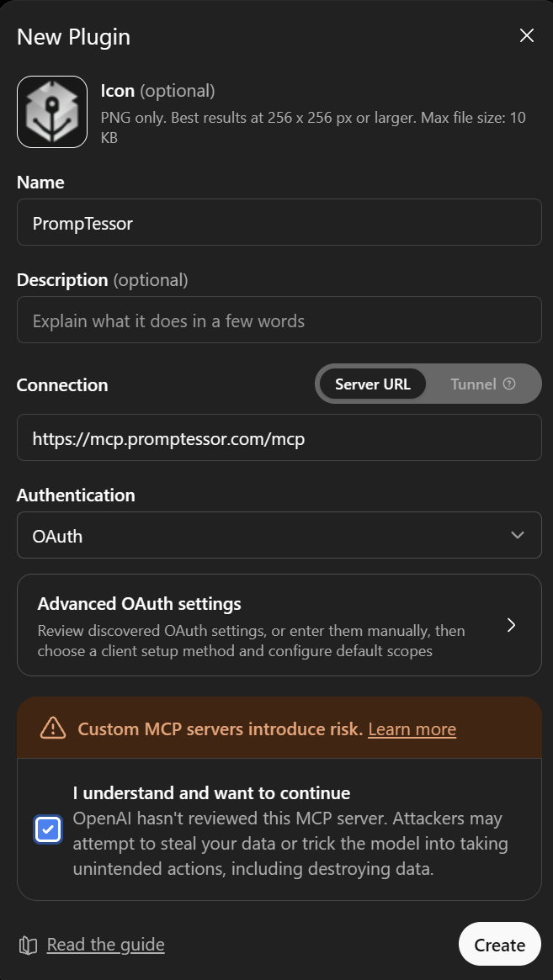Click the Icon (optional) label
Screen dimensions: 553x980
coord(157,91)
